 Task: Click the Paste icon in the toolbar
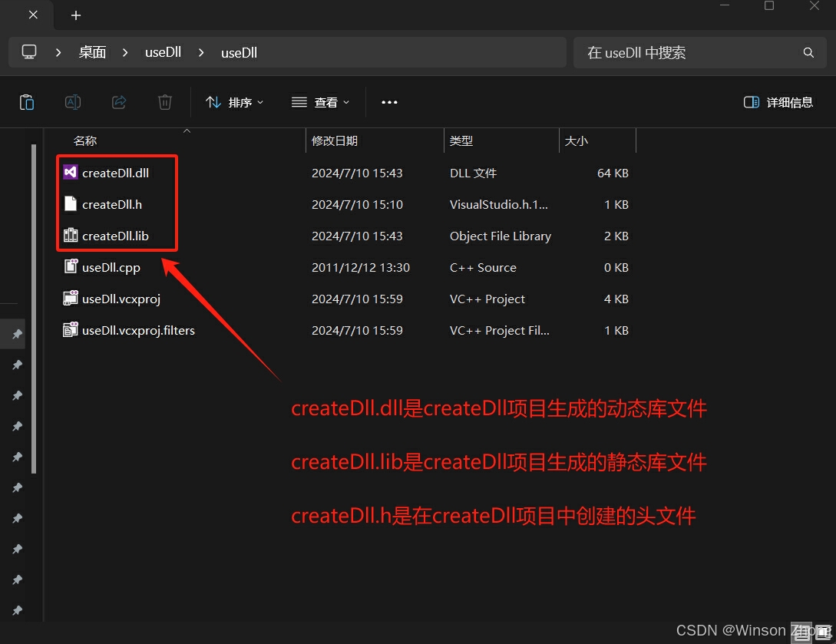click(x=27, y=102)
